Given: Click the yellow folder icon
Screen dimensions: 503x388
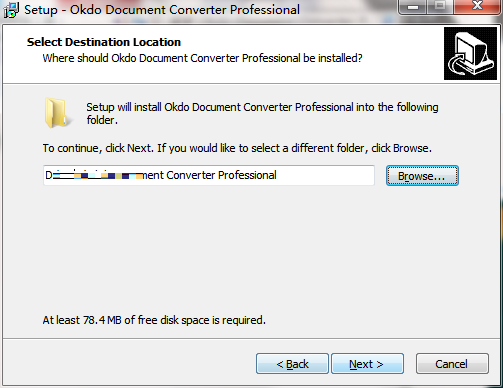Looking at the screenshot, I should pos(57,113).
